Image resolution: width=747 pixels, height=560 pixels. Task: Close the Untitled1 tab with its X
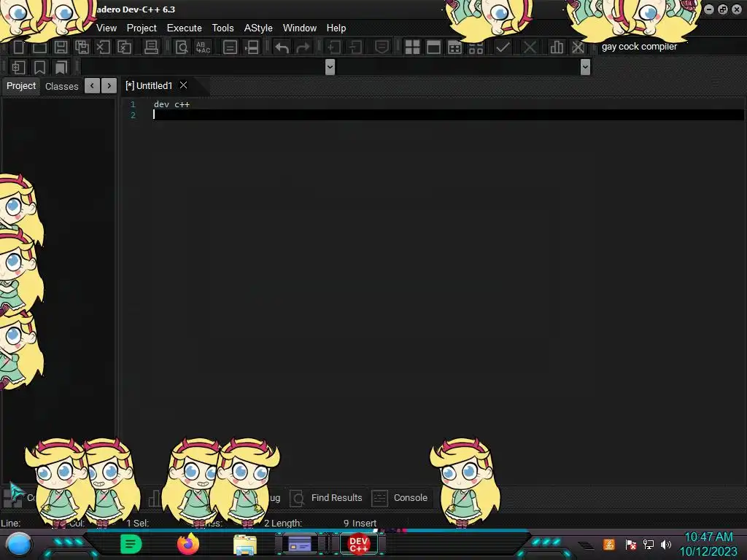click(x=183, y=85)
